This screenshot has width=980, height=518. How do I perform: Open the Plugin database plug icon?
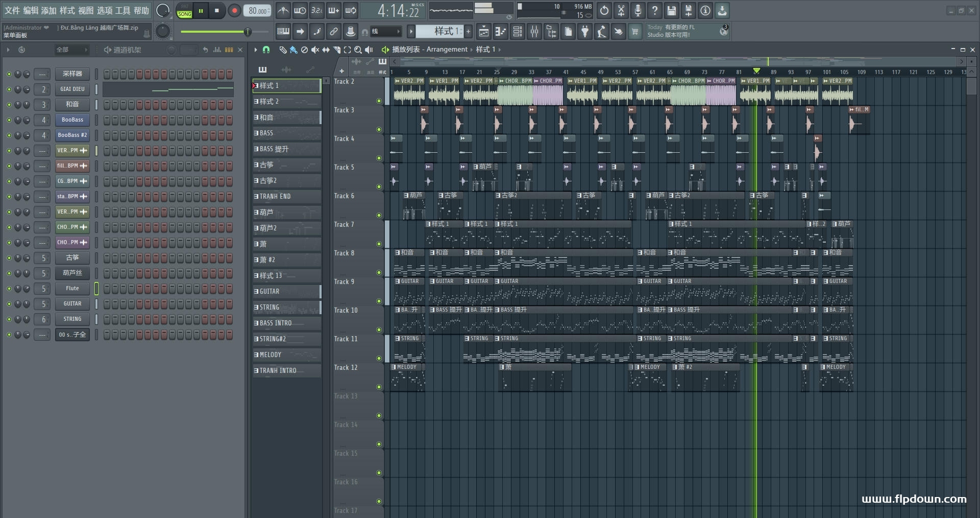click(585, 32)
